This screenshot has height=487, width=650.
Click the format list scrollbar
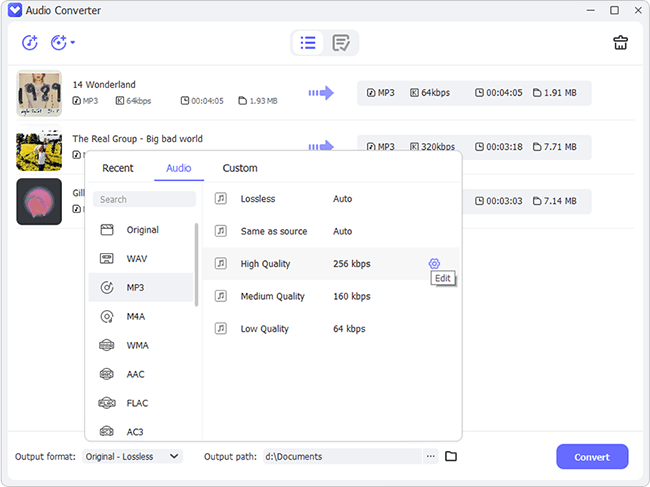click(x=196, y=265)
